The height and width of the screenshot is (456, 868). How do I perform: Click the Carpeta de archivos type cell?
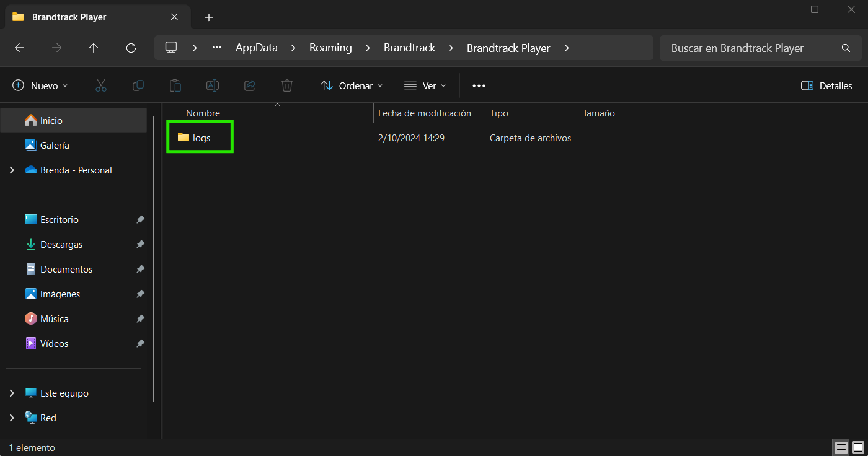tap(530, 138)
